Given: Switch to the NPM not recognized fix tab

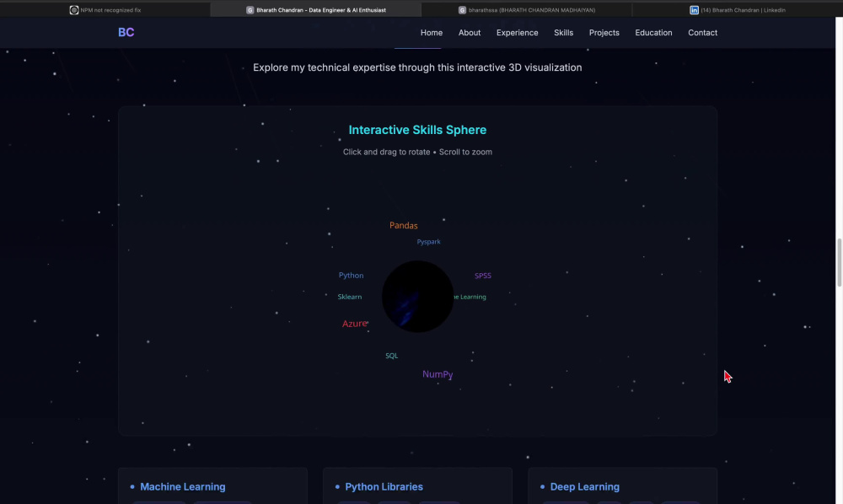Looking at the screenshot, I should click(x=105, y=9).
